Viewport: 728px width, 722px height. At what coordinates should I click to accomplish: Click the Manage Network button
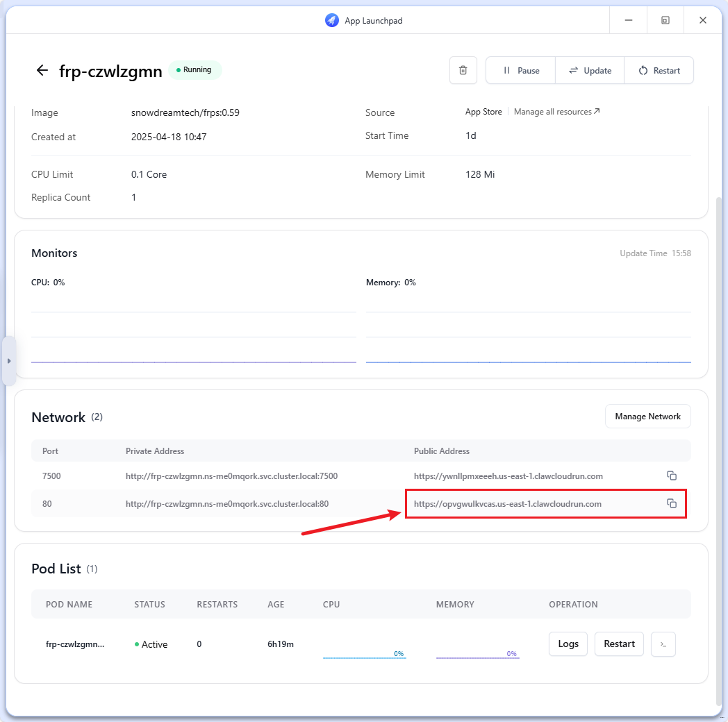pos(647,417)
